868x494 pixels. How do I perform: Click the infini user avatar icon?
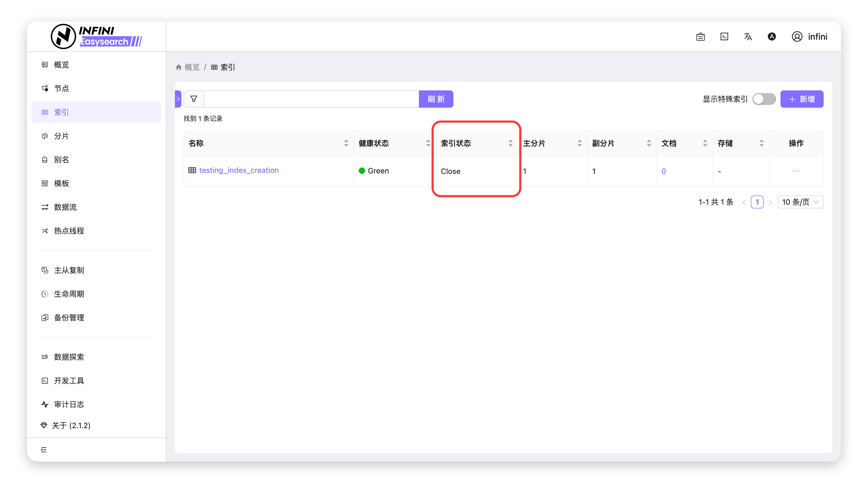pos(797,37)
